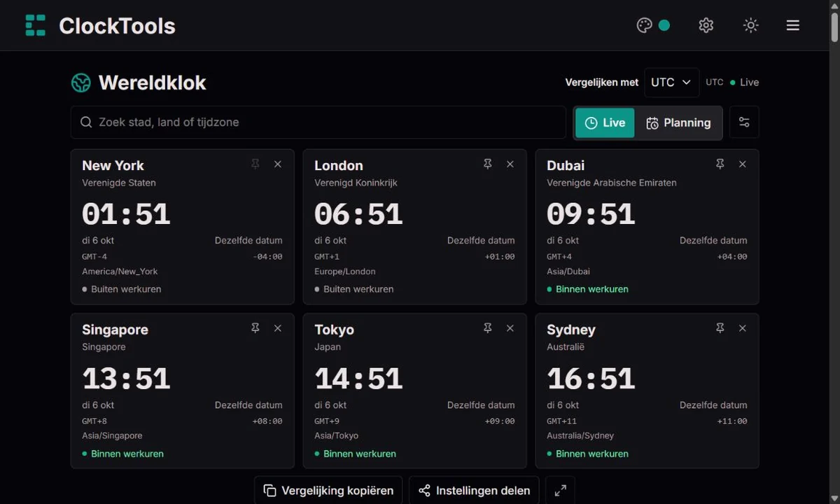840x504 pixels.
Task: Click the Asia/Tokyo timezone text
Action: click(336, 436)
